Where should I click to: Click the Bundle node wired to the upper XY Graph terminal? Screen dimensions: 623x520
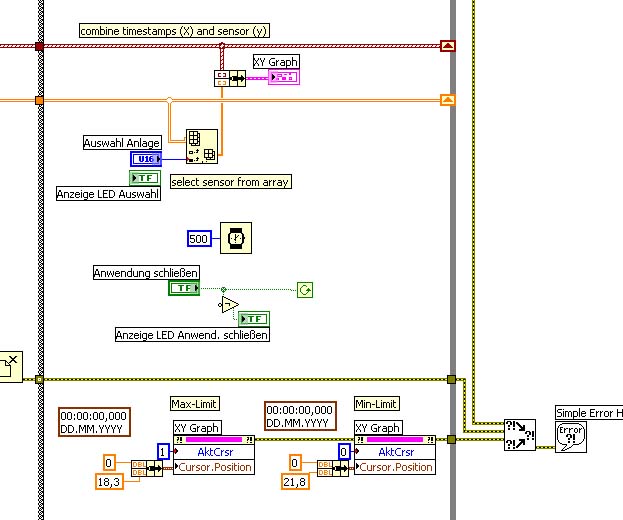230,78
